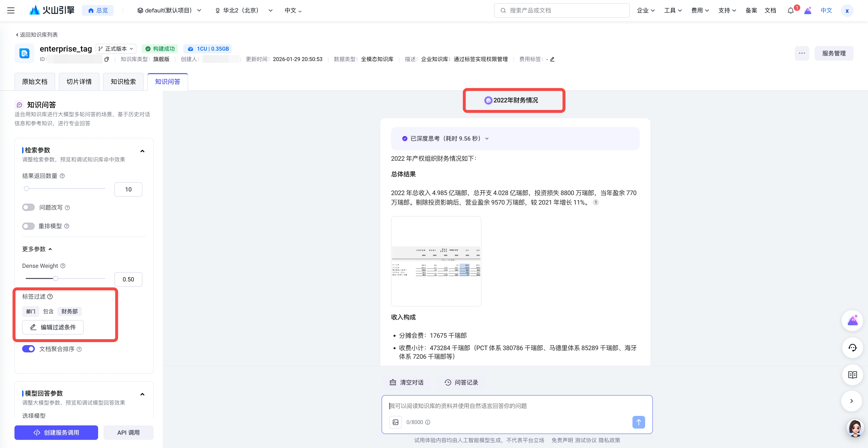Click the hamburger menu icon
Screen dimensions: 868x448
click(x=11, y=10)
